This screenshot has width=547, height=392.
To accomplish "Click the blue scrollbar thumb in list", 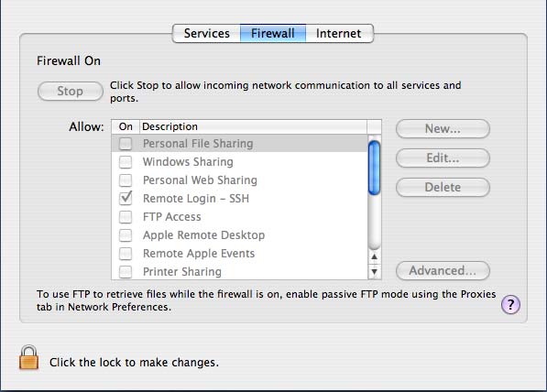I will [x=375, y=168].
